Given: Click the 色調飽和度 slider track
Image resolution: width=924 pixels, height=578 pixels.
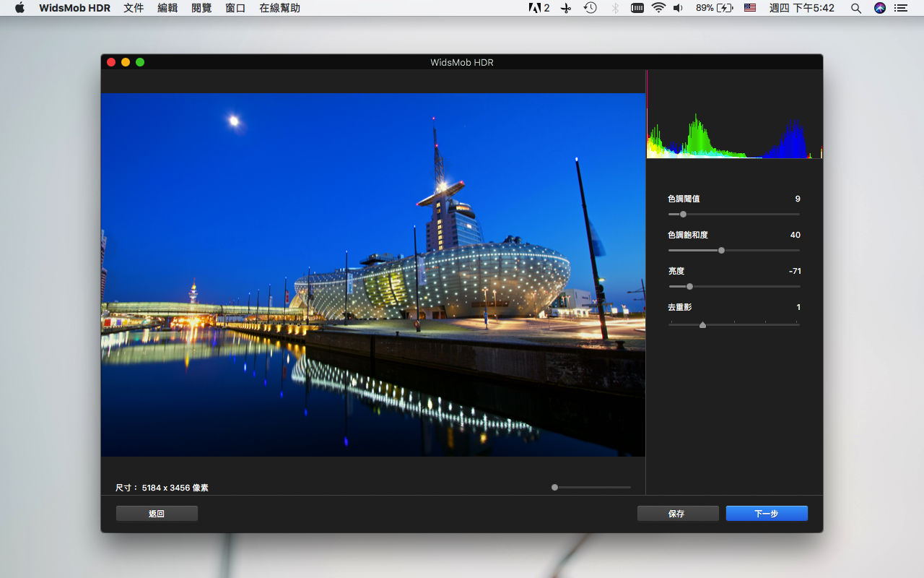Looking at the screenshot, I should [733, 250].
